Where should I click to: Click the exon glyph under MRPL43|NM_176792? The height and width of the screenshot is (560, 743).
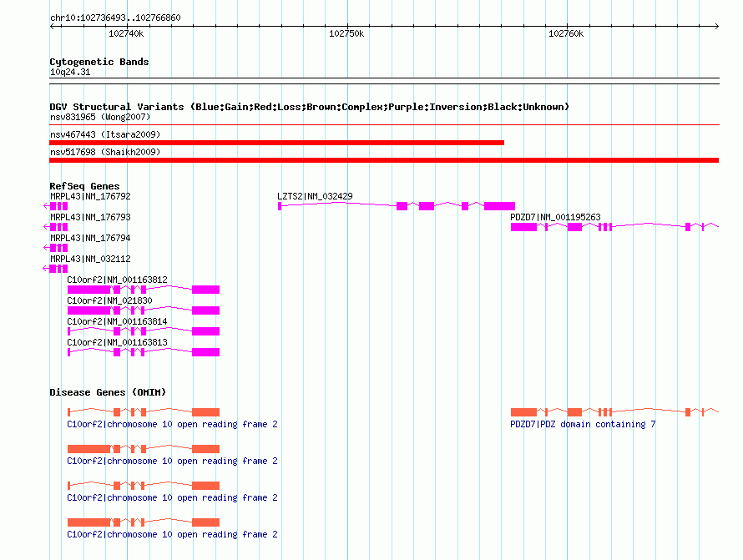55,206
